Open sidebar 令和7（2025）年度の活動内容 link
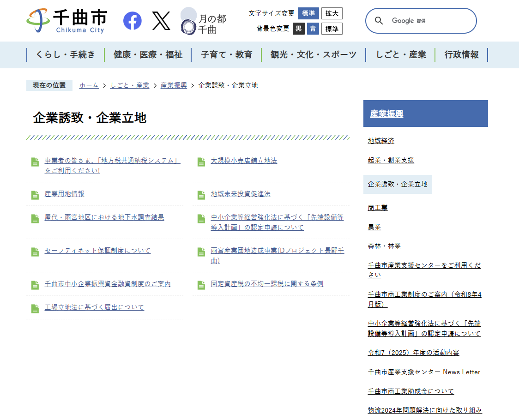Screen dimensions: 519x420 413,353
